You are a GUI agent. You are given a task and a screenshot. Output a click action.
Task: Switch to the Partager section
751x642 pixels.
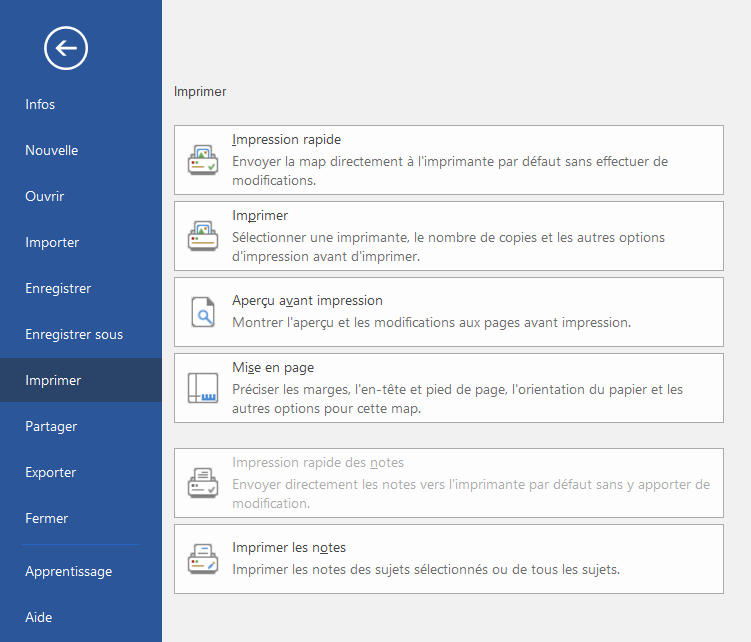[51, 426]
